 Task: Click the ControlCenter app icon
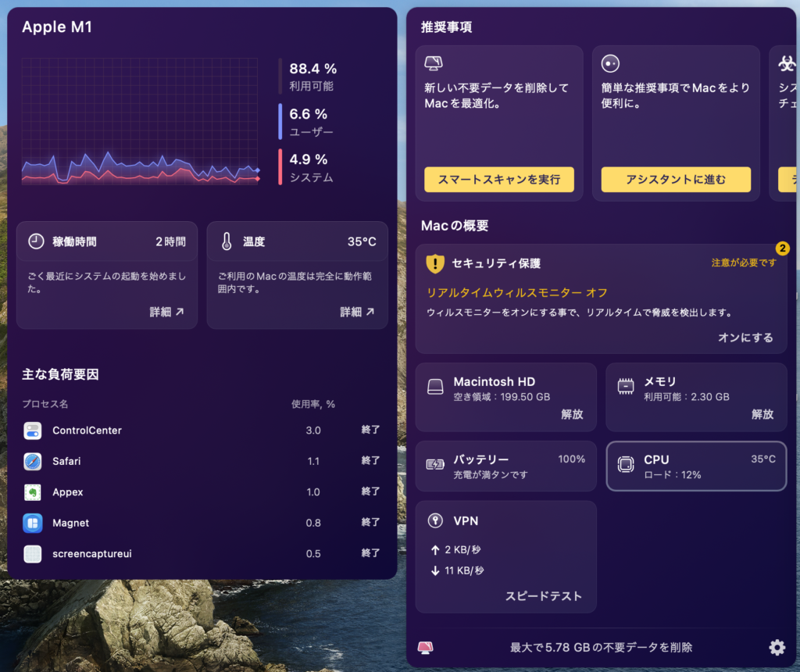point(33,431)
